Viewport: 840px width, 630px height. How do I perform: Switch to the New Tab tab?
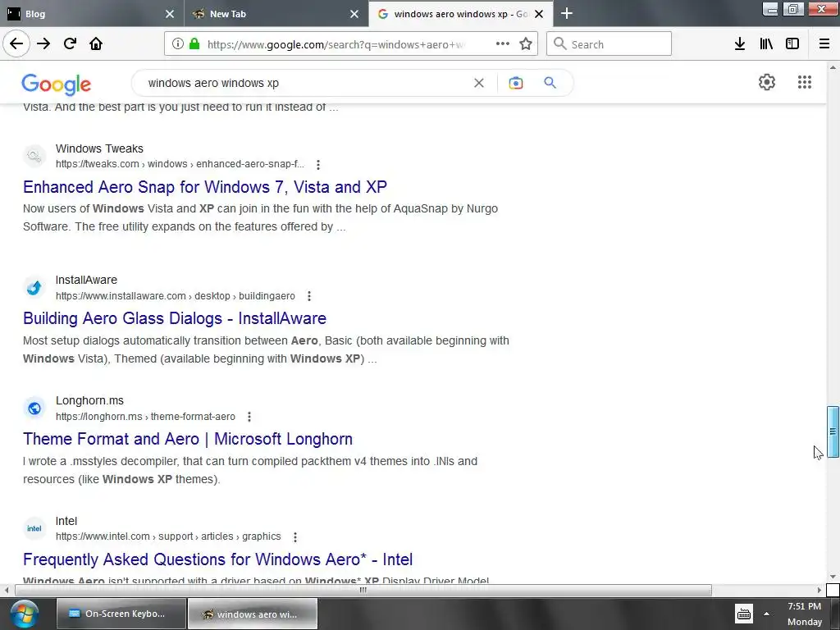coord(276,14)
